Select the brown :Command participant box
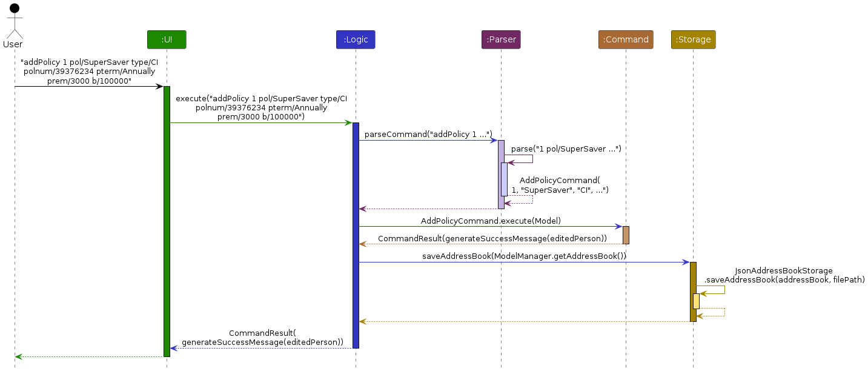Image resolution: width=868 pixels, height=371 pixels. pos(625,39)
